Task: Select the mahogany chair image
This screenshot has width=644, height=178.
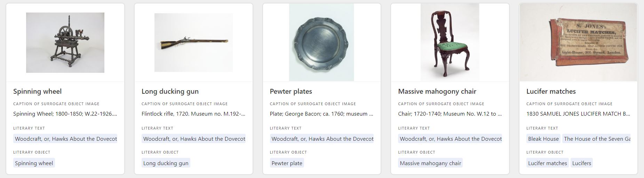Action: (450, 42)
